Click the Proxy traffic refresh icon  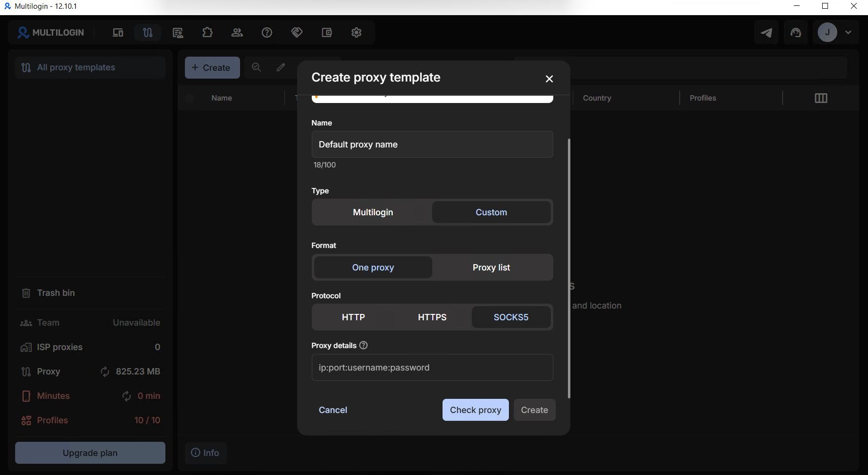point(105,372)
